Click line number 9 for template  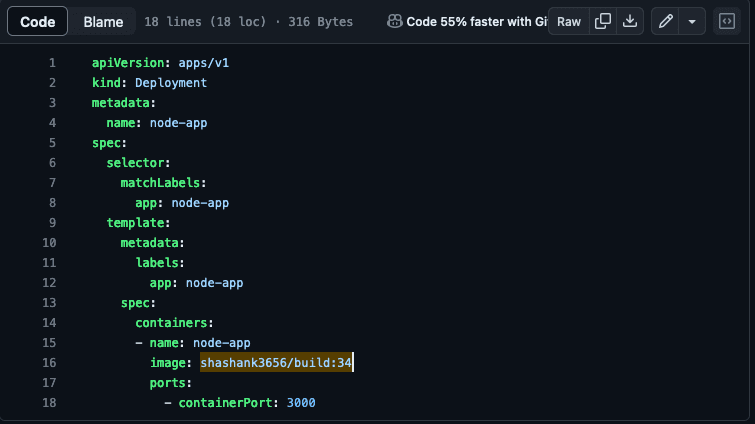(52, 223)
